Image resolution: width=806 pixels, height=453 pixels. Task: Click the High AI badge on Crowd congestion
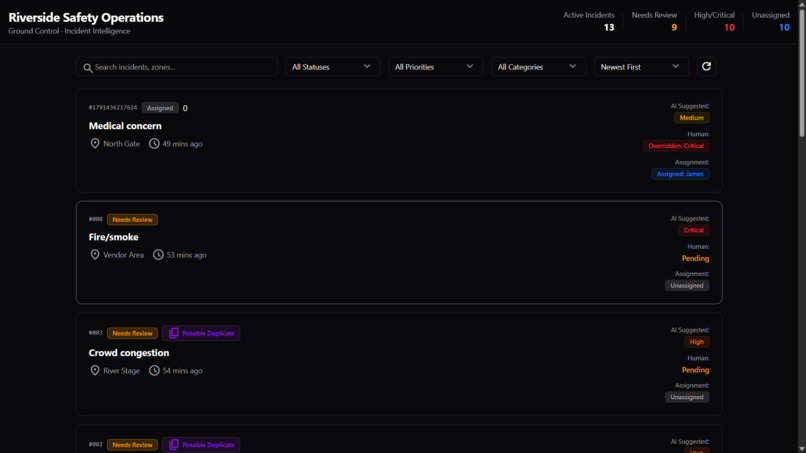point(697,341)
